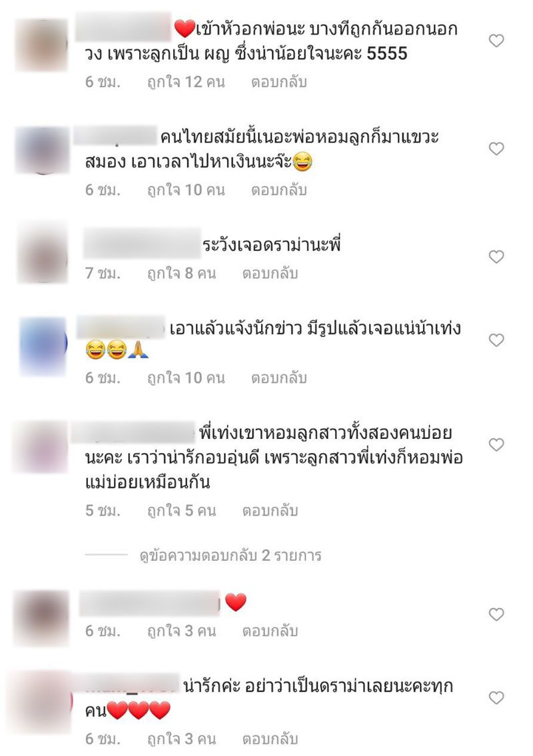Reply to the เอาแล้วแจ้งนักข่าว comment
The height and width of the screenshot is (756, 533).
[278, 378]
